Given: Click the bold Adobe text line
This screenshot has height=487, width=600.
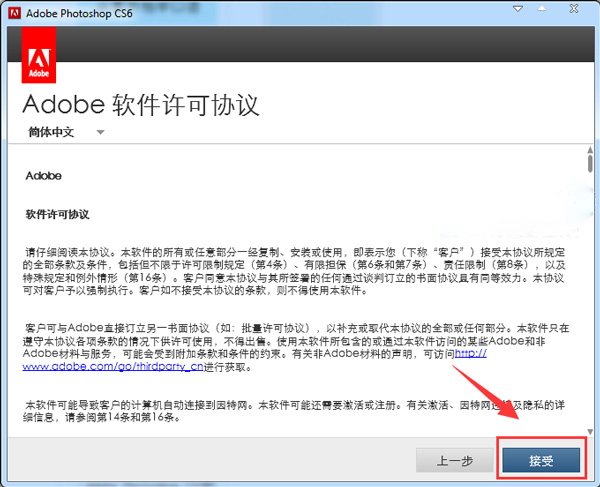Looking at the screenshot, I should (44, 176).
